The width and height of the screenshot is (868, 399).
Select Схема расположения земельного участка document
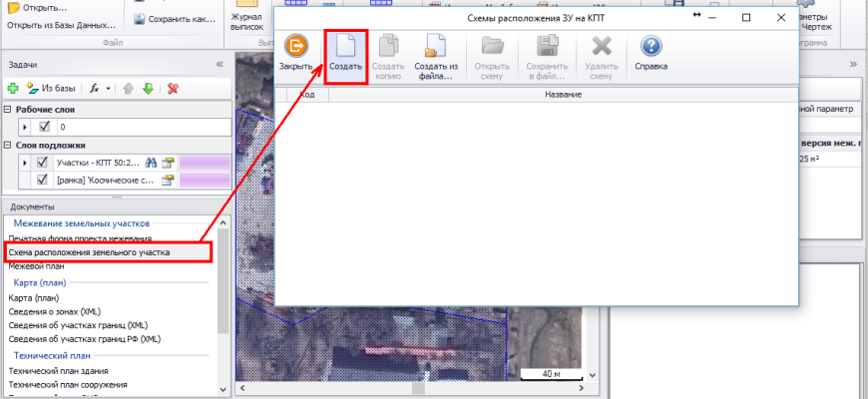click(89, 253)
